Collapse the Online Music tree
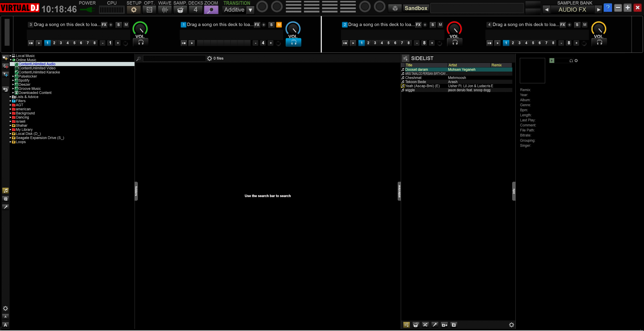This screenshot has height=331, width=644. tap(11, 60)
